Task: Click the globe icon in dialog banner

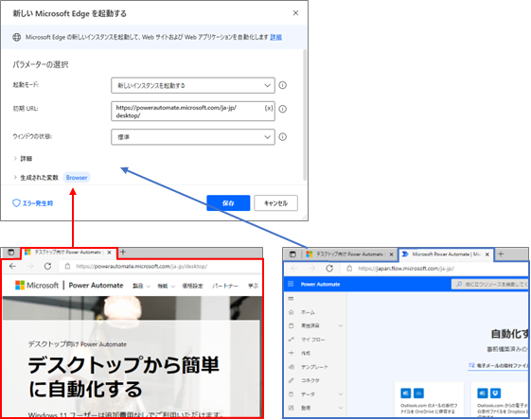Action: pos(17,37)
